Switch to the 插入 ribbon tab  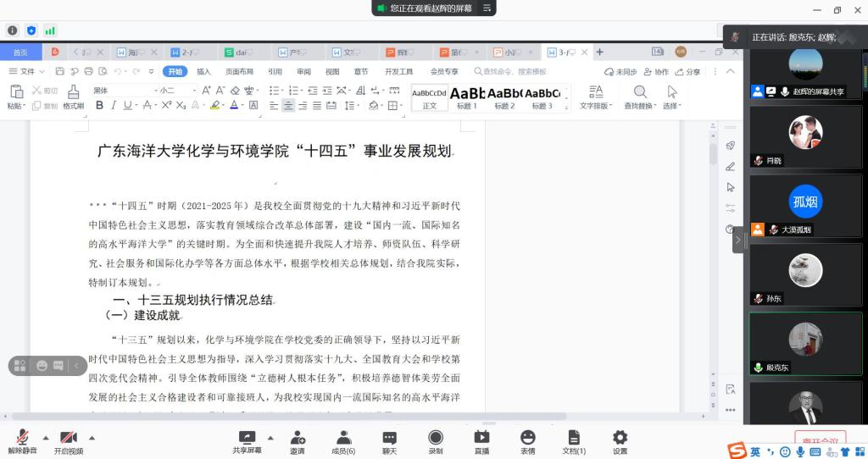[x=203, y=72]
